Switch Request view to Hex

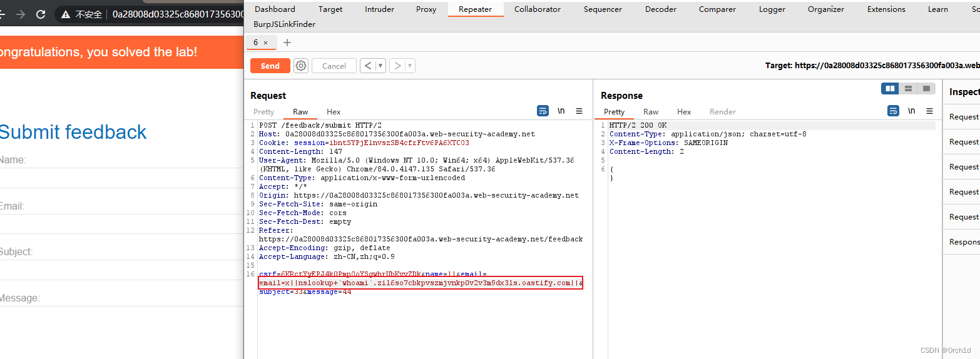click(334, 112)
